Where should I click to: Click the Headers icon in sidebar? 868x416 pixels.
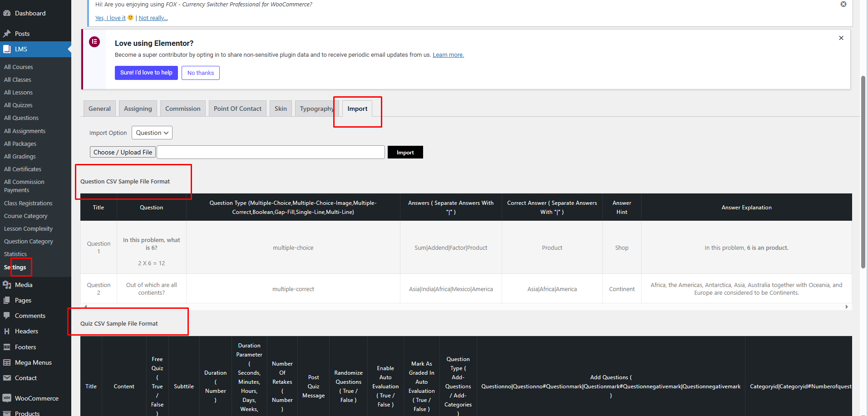click(x=7, y=331)
